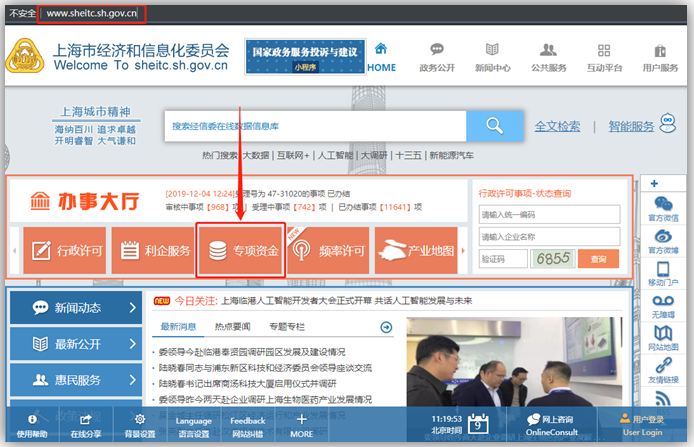
Task: Open 用户服务 briefcase icon
Action: pos(660,50)
